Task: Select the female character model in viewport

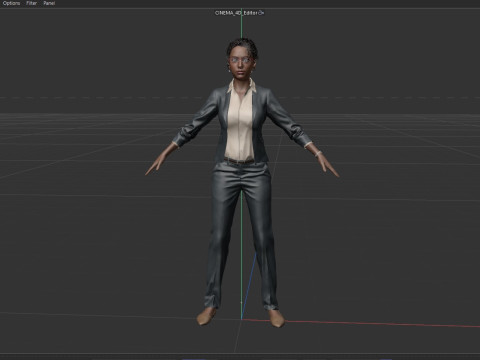Action: coord(242,183)
